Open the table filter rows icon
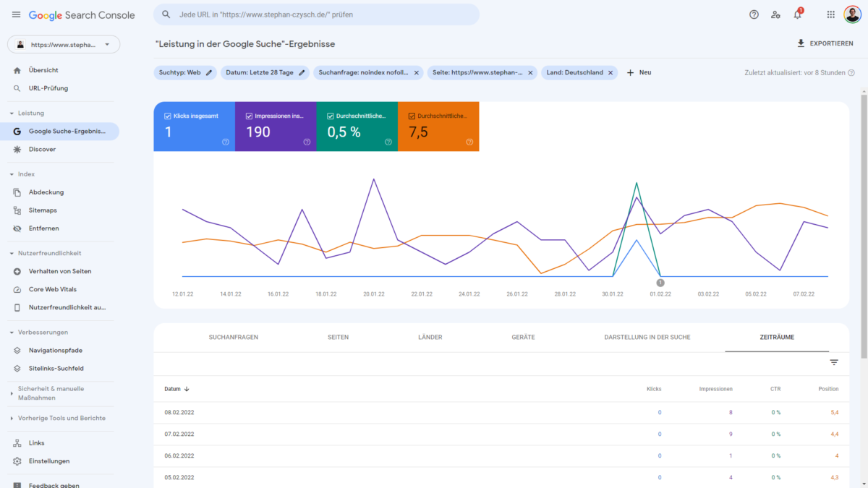The height and width of the screenshot is (488, 868). point(834,363)
